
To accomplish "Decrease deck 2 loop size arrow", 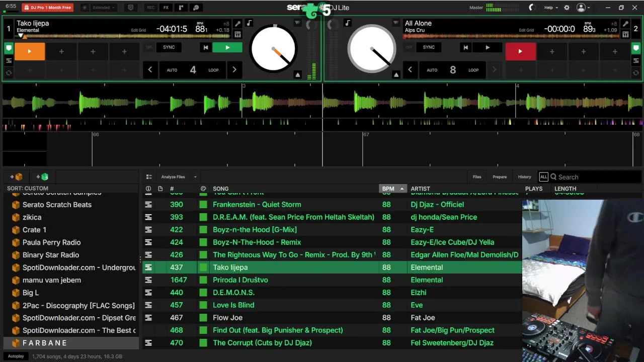I will pyautogui.click(x=410, y=70).
